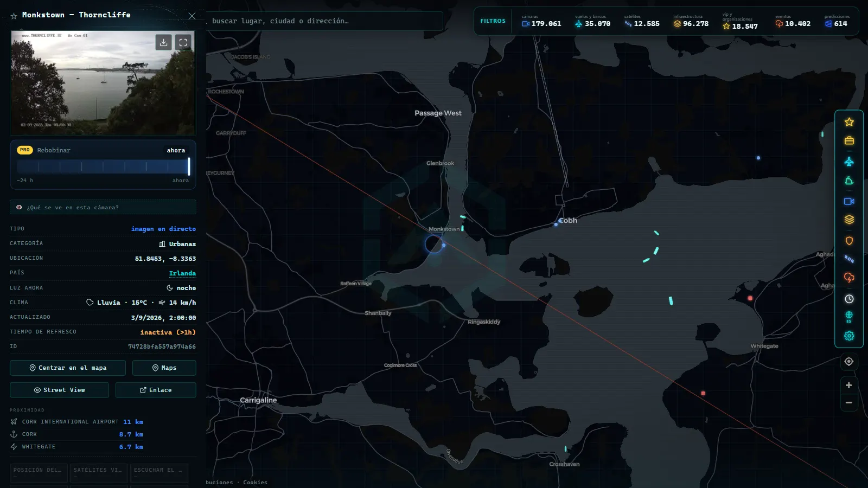Change language via the globe ES icon
The height and width of the screenshot is (488, 868).
coord(849,317)
